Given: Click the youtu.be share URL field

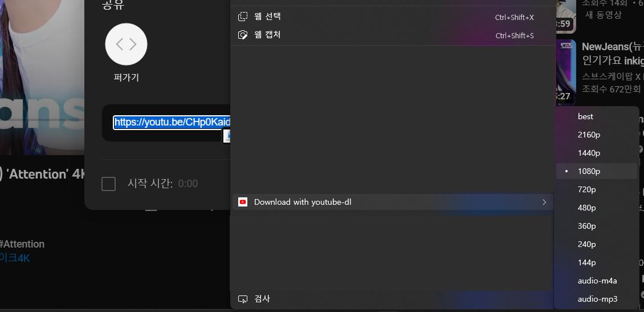Looking at the screenshot, I should click(171, 122).
